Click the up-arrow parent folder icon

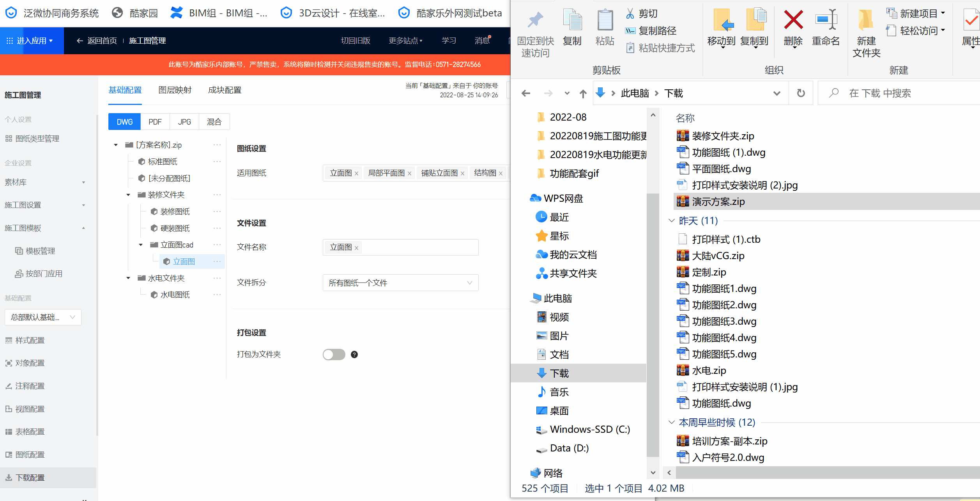[583, 94]
